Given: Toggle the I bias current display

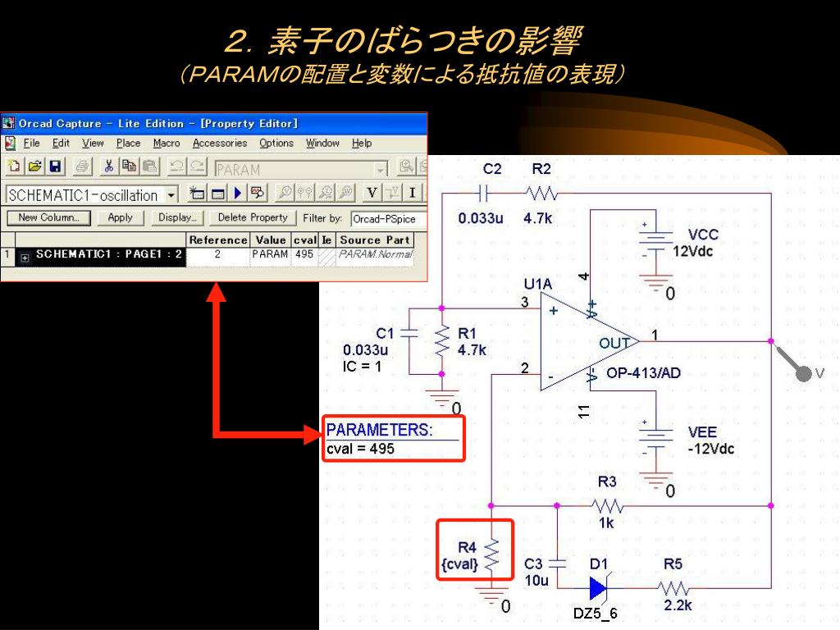Looking at the screenshot, I should tap(413, 193).
